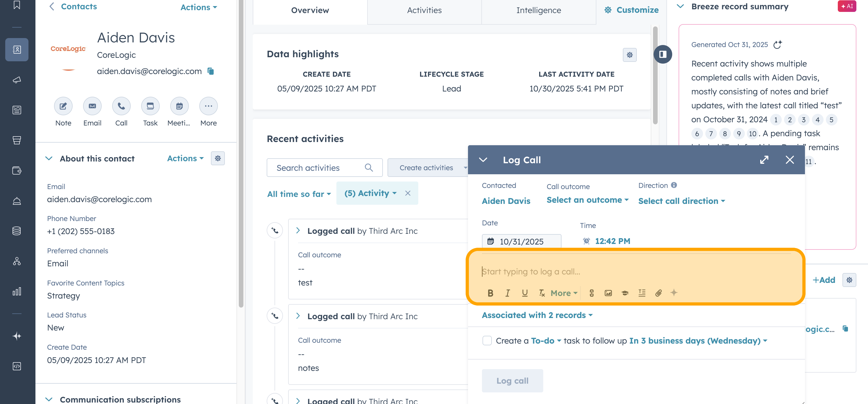Screen dimensions: 868x404
Task: Switch to the Intelligence tab
Action: coord(539,10)
